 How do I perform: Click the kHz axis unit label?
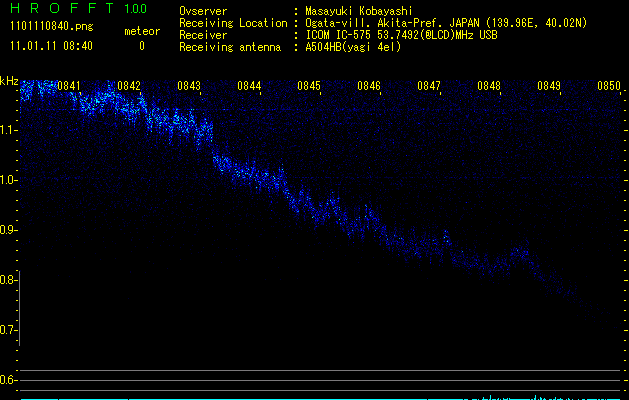click(9, 80)
